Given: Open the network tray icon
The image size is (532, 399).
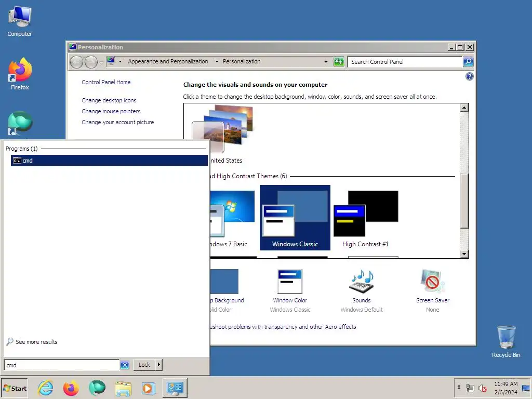Looking at the screenshot, I should [470, 388].
